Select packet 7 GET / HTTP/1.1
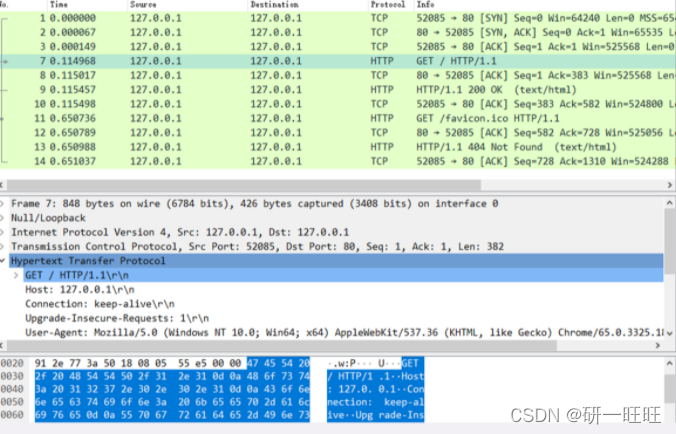The width and height of the screenshot is (676, 434). tap(338, 61)
